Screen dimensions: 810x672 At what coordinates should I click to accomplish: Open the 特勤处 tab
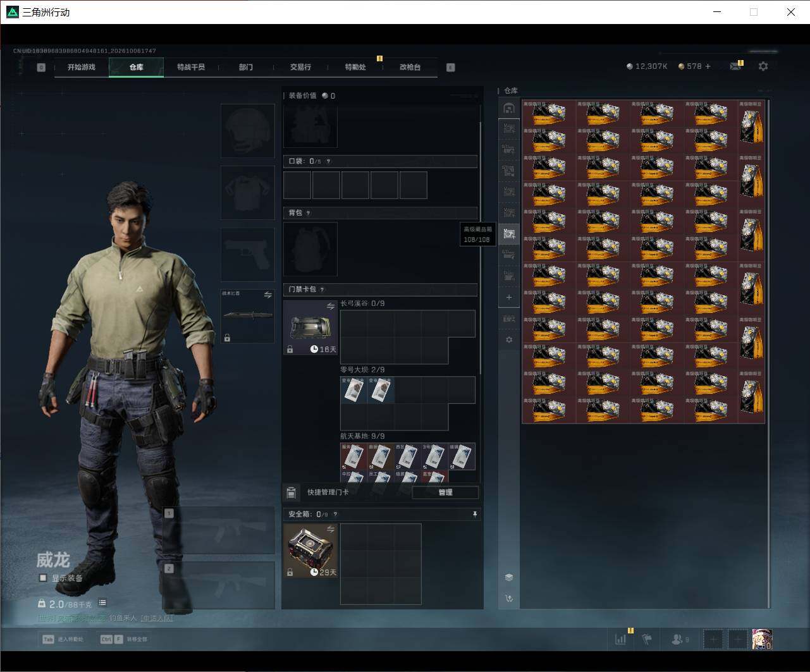click(355, 67)
